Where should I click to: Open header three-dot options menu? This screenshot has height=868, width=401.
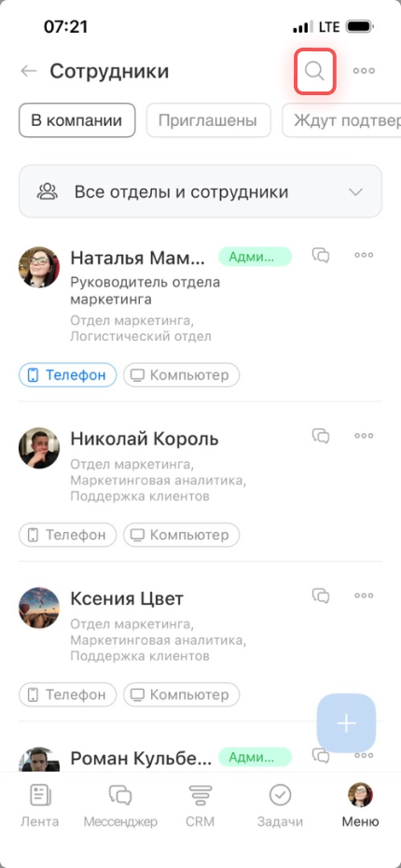364,71
